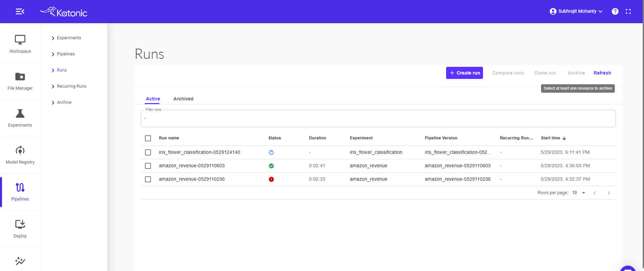Viewport: 644px width, 271px height.
Task: Expand the Runs submenu item
Action: 59,70
